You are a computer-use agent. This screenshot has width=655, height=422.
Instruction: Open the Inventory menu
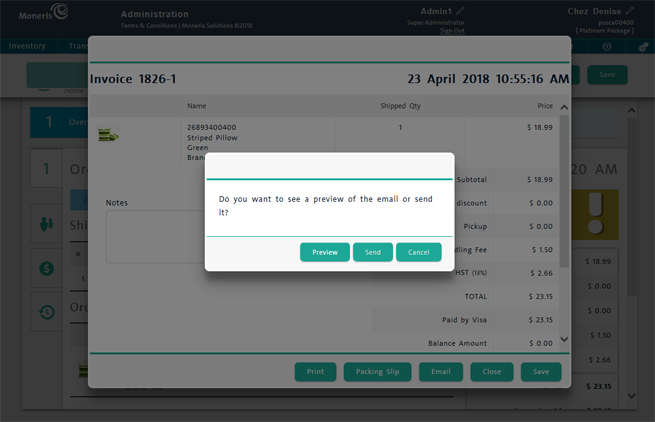coord(27,46)
